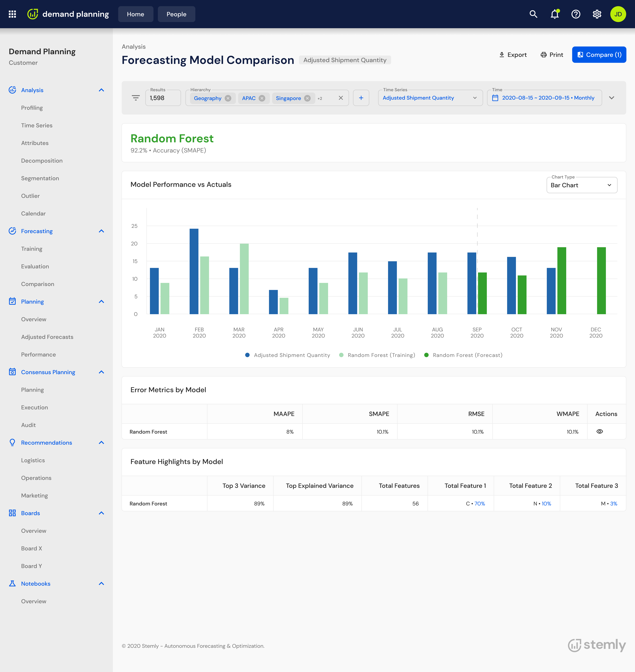Viewport: 635px width, 672px height.
Task: Open the settings gear icon
Action: point(597,14)
